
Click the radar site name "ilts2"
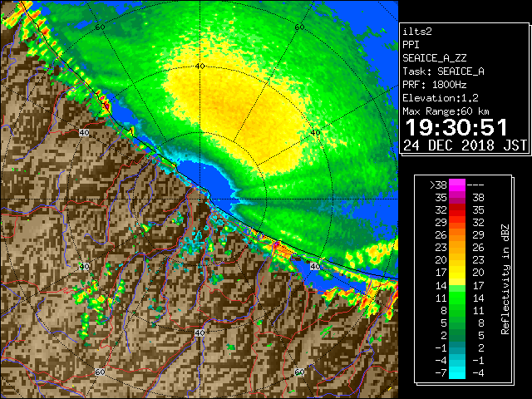point(417,32)
